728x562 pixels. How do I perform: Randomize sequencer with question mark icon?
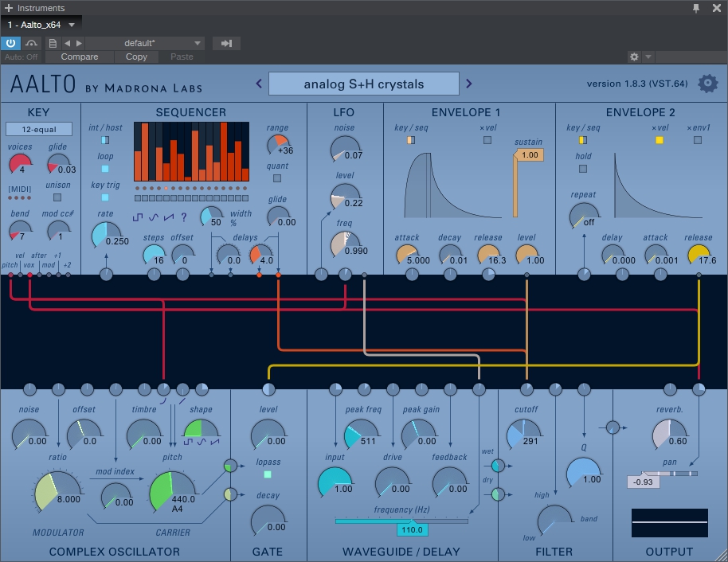(x=184, y=217)
